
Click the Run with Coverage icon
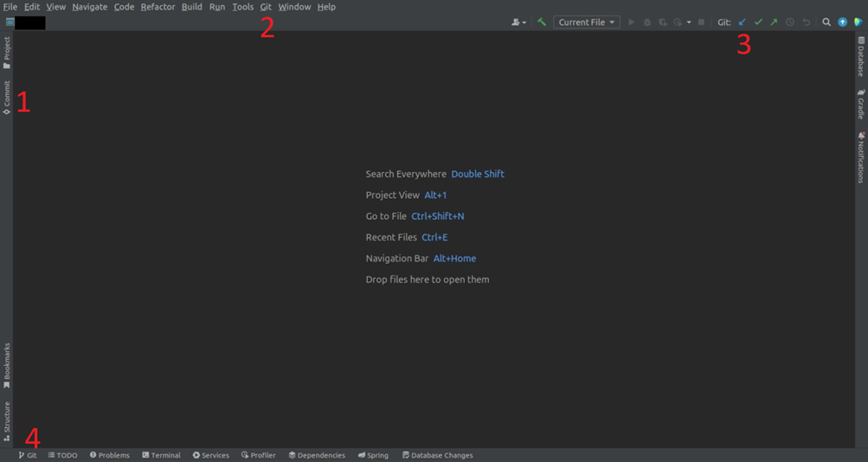tap(662, 22)
